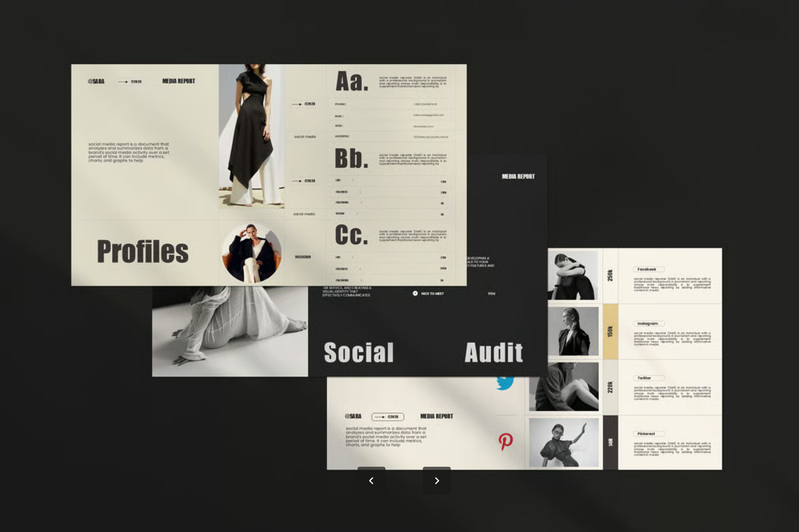The image size is (799, 532).
Task: Click 'MEDIA REPORT' on the dark slide
Action: tap(518, 177)
